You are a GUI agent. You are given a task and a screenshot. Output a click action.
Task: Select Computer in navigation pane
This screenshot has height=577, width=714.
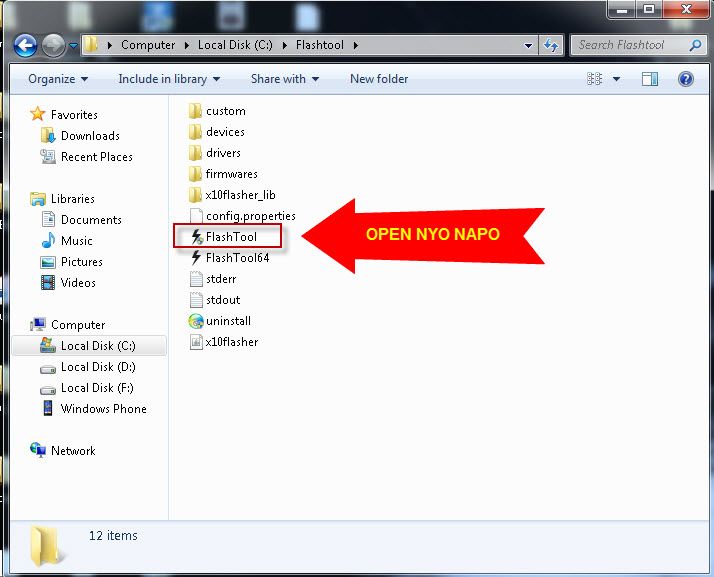78,325
